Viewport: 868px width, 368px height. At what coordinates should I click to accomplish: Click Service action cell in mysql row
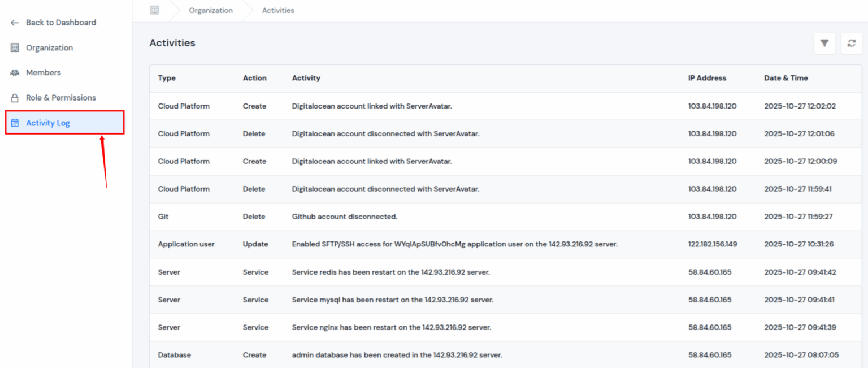pyautogui.click(x=255, y=300)
